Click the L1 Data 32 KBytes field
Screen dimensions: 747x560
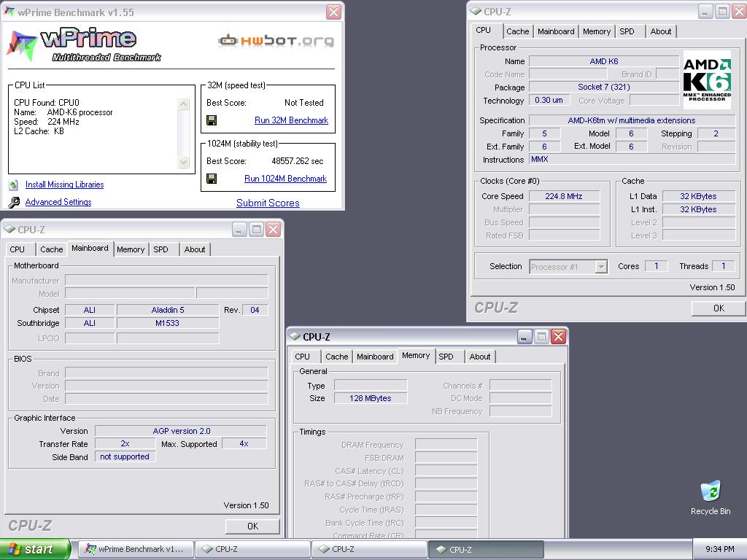(x=698, y=196)
